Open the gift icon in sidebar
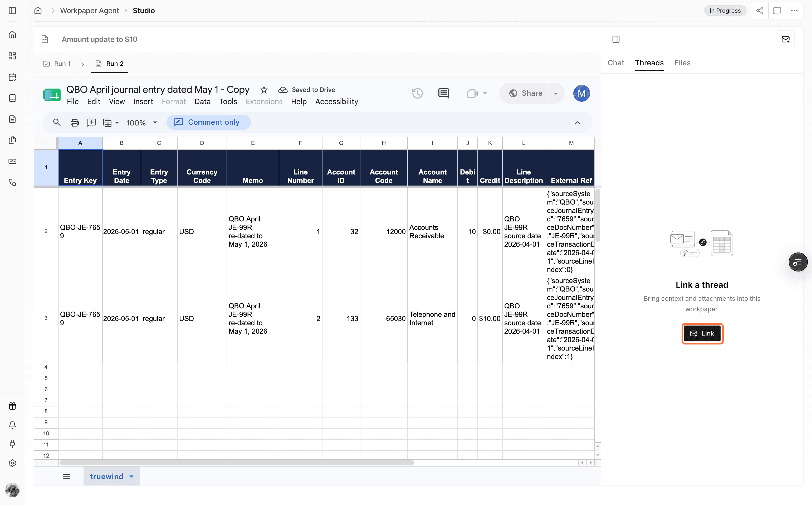The height and width of the screenshot is (505, 812). [x=12, y=406]
